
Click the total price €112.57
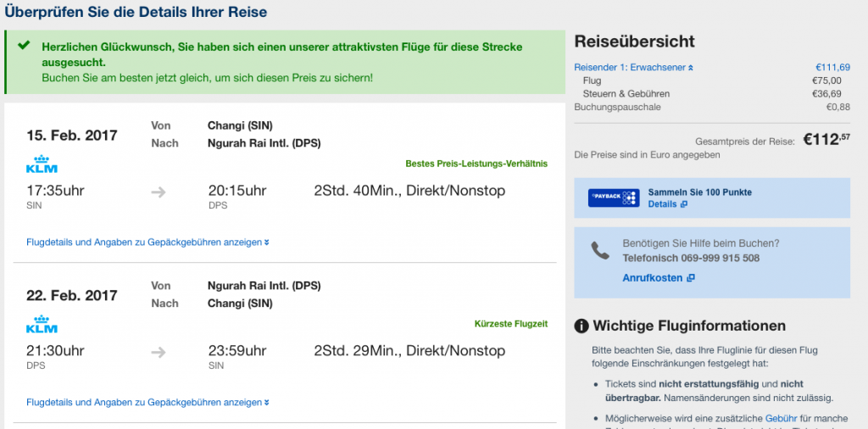(x=826, y=141)
